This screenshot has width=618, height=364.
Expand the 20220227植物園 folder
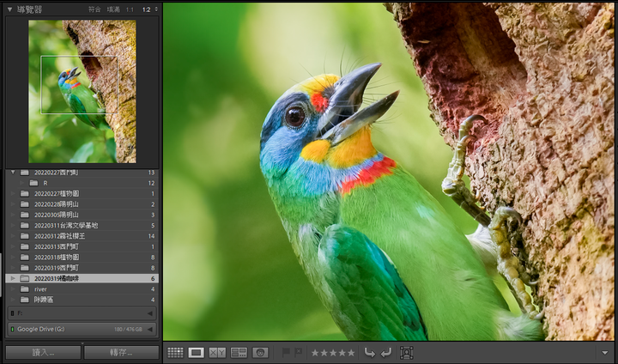pyautogui.click(x=13, y=194)
